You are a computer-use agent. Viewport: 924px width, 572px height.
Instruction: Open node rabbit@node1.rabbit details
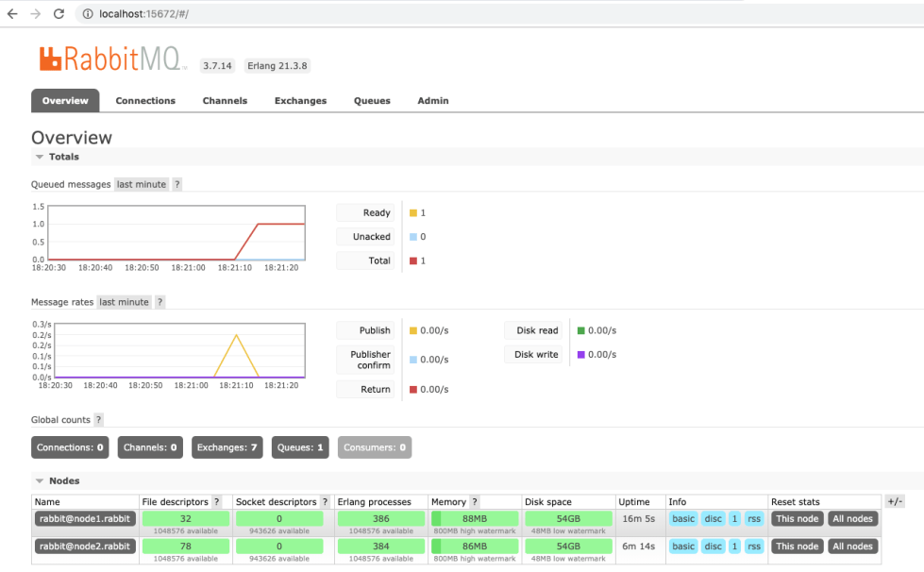click(x=85, y=519)
